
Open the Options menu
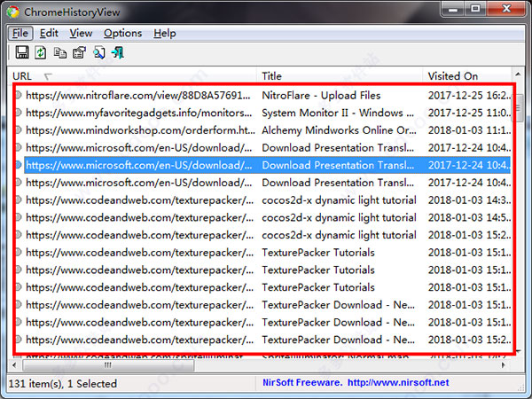(123, 34)
